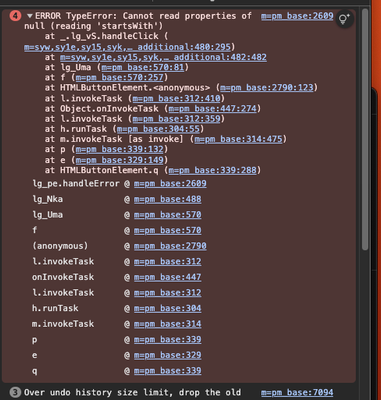Open link m=pm_base:329:149
381x400 pixels.
point(119,160)
